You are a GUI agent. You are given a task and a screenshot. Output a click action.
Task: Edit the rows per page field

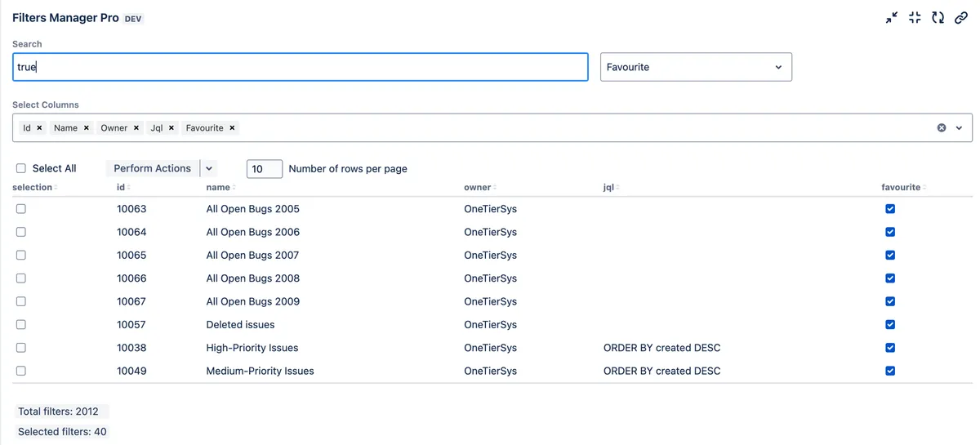tap(265, 169)
